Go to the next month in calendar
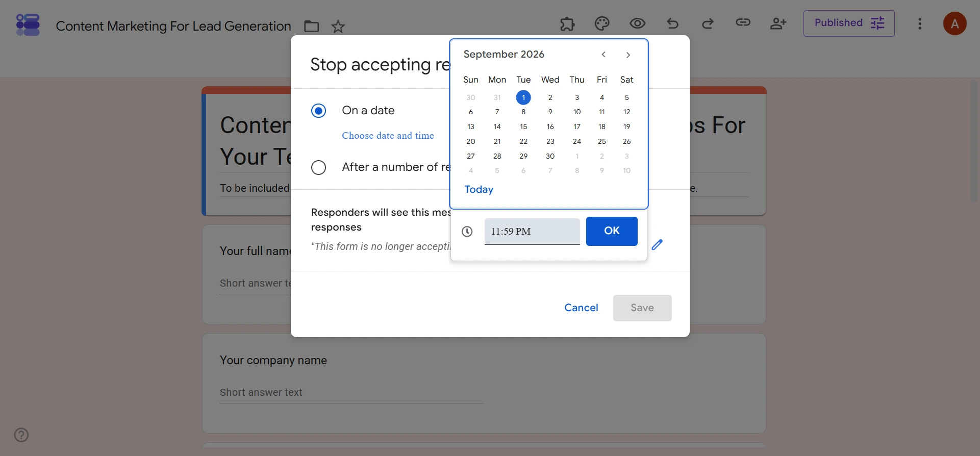The width and height of the screenshot is (980, 456). (628, 55)
